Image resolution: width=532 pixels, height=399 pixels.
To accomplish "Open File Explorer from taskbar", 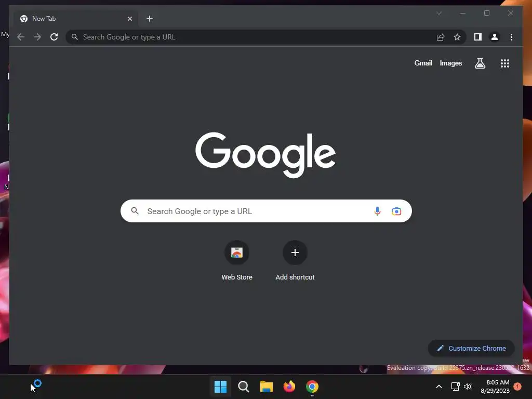I will tap(267, 387).
